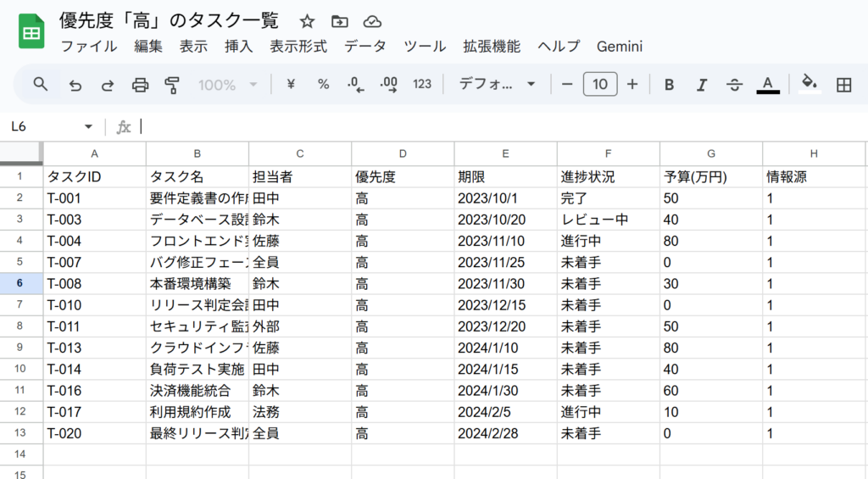Click the Google Sheets home icon
This screenshot has height=479, width=868.
click(x=31, y=33)
